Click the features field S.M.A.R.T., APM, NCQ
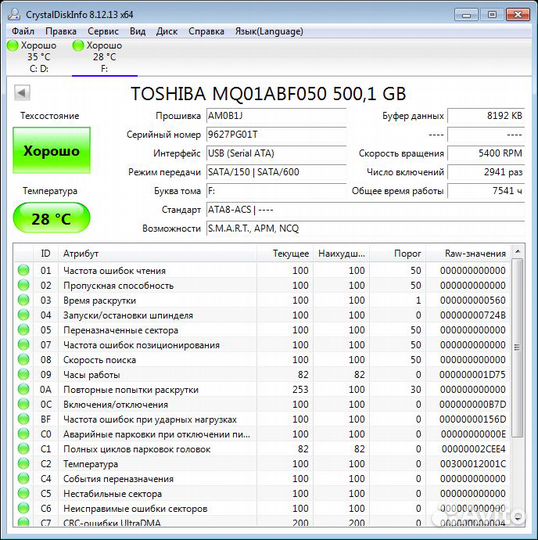The height and width of the screenshot is (540, 538). pos(365,228)
